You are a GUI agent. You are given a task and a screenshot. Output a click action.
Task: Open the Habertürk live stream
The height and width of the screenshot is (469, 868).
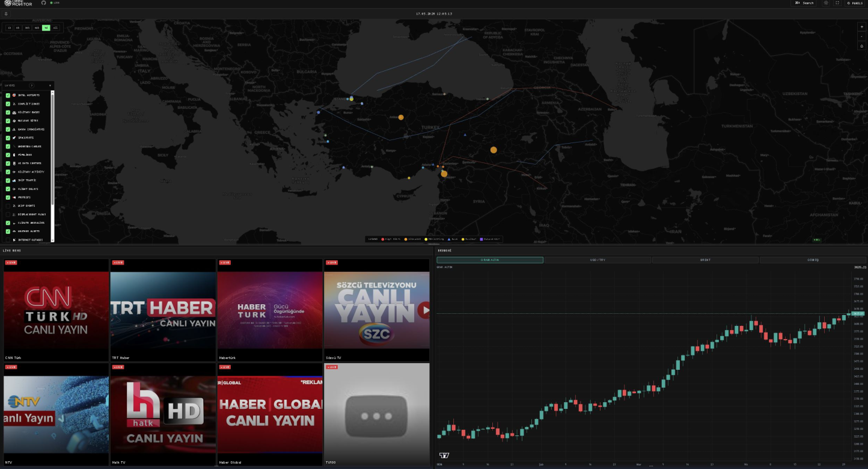270,310
